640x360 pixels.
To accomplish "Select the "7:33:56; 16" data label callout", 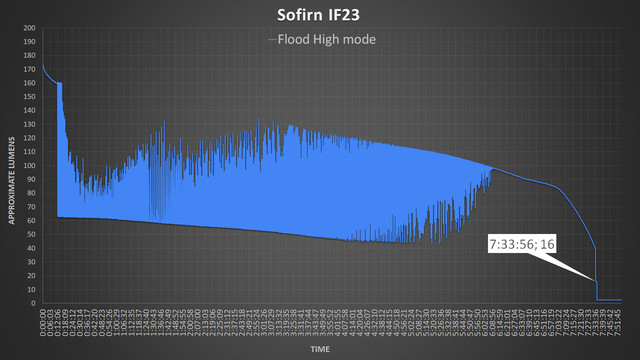I will point(522,244).
